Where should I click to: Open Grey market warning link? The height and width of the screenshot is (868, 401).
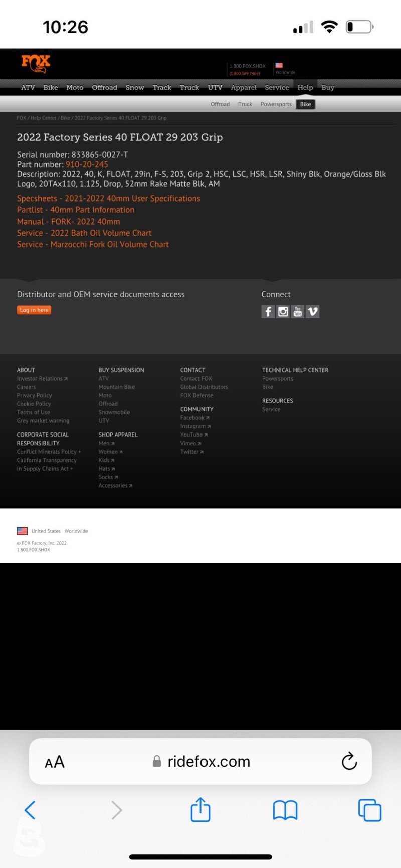point(43,421)
